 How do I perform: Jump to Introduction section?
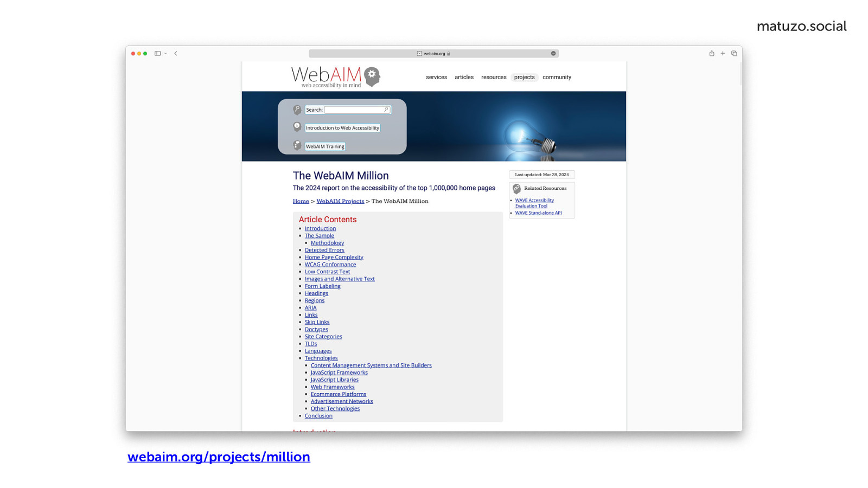coord(320,228)
